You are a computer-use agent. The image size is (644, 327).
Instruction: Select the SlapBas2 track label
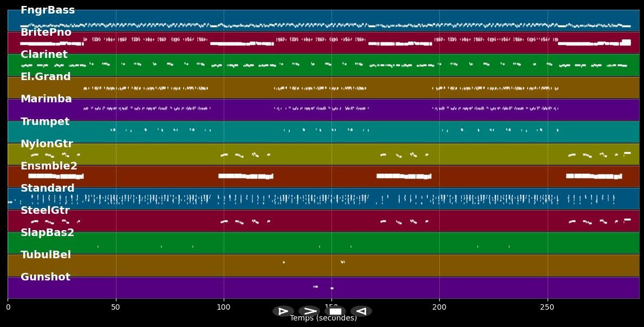click(47, 232)
